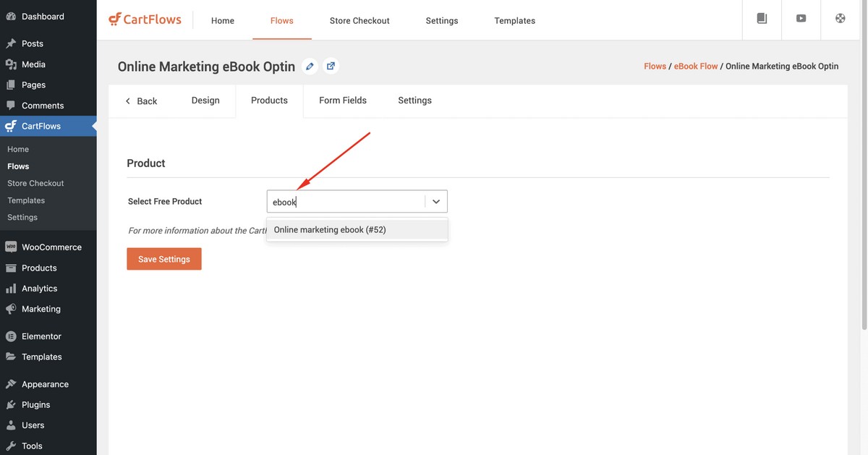This screenshot has height=455, width=868.
Task: Open Templates in top navigation
Action: point(515,20)
